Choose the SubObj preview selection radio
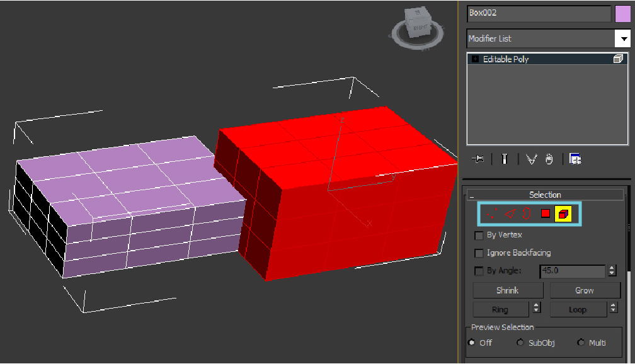Viewport: 635px width, 364px height. pos(520,343)
